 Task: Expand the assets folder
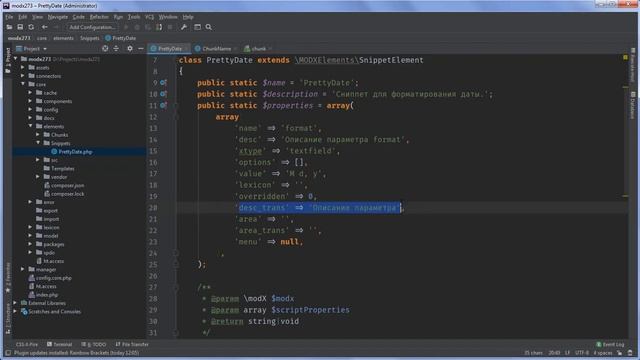click(x=23, y=67)
